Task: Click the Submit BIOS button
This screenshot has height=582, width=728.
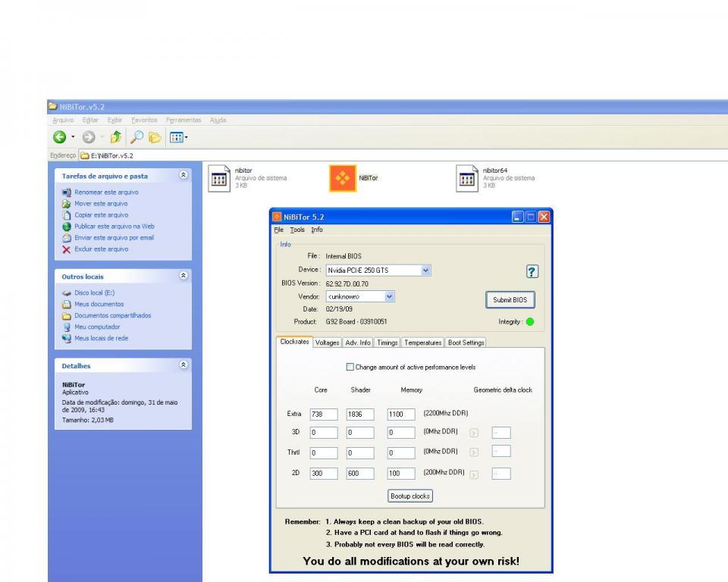Action: [x=510, y=300]
